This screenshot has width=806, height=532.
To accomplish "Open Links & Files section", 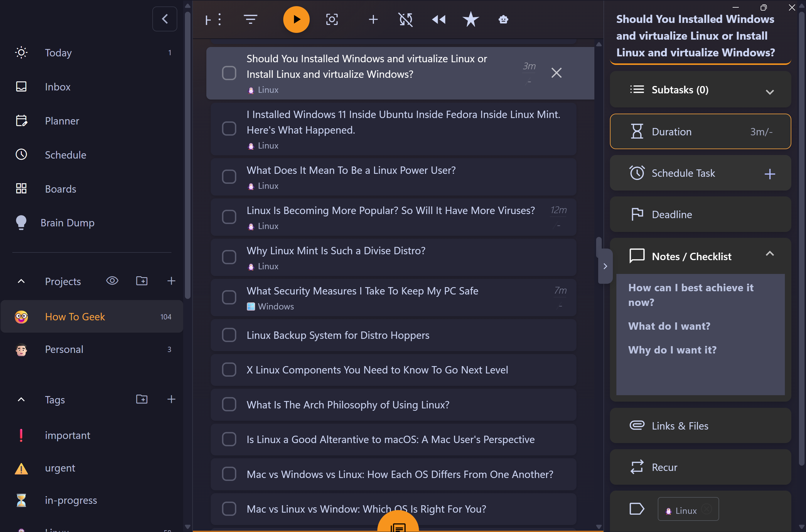I will (700, 425).
